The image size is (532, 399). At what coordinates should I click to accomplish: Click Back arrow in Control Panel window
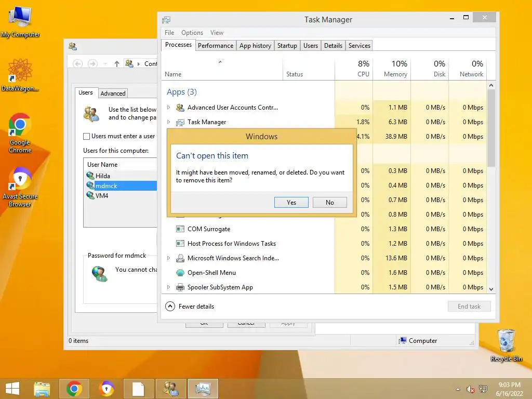coord(78,64)
